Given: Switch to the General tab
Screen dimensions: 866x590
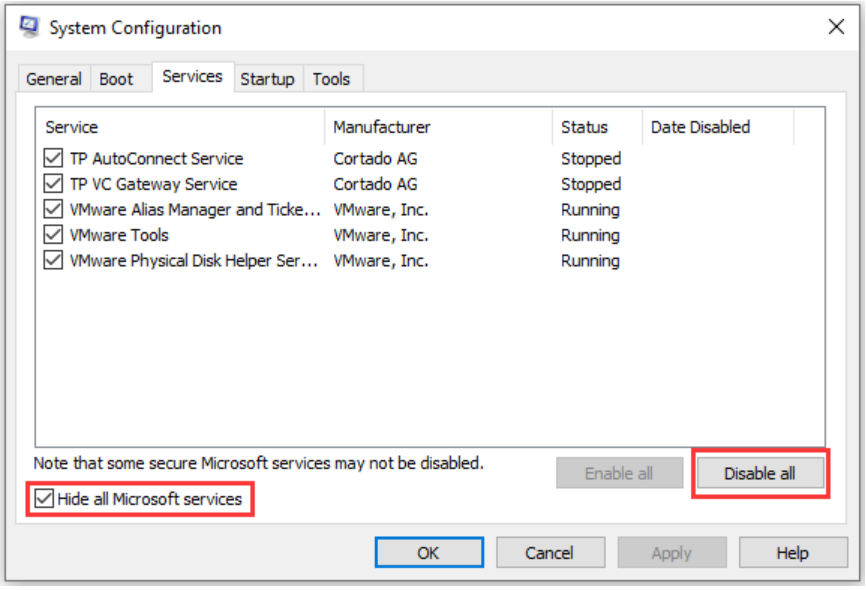Looking at the screenshot, I should pyautogui.click(x=54, y=79).
